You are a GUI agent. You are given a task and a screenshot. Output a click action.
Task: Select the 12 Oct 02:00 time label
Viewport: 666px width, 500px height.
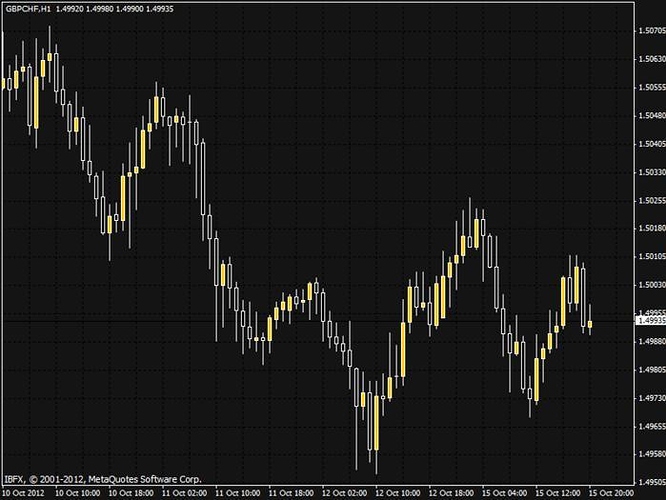[x=344, y=493]
